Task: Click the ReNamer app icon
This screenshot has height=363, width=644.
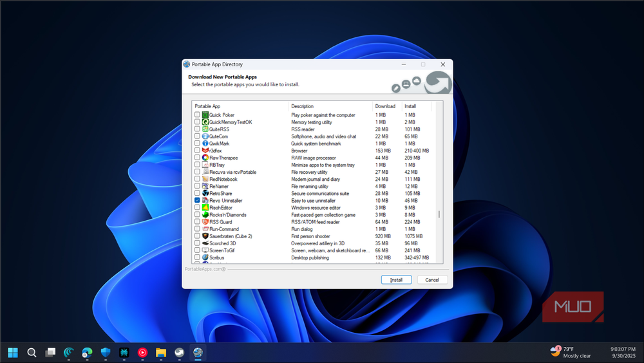Action: (x=205, y=186)
